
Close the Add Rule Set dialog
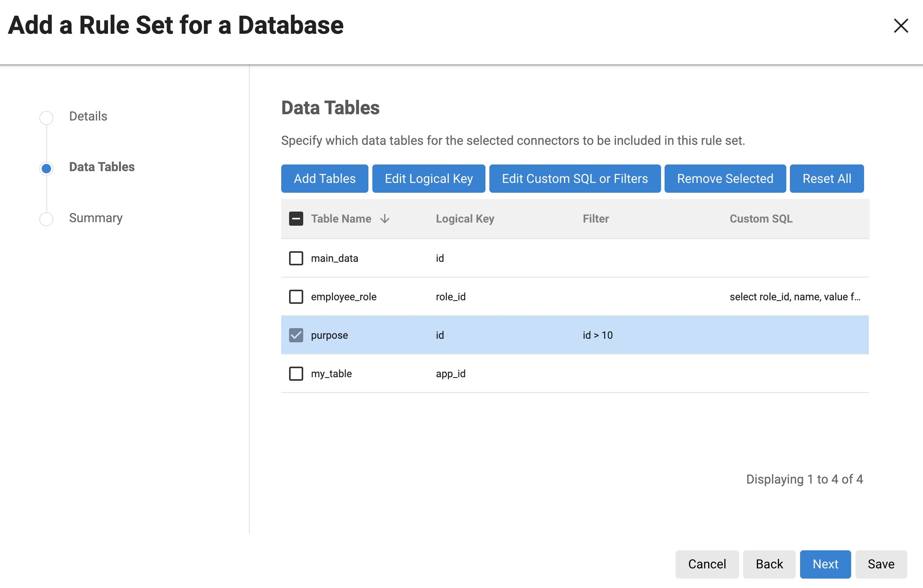click(901, 26)
